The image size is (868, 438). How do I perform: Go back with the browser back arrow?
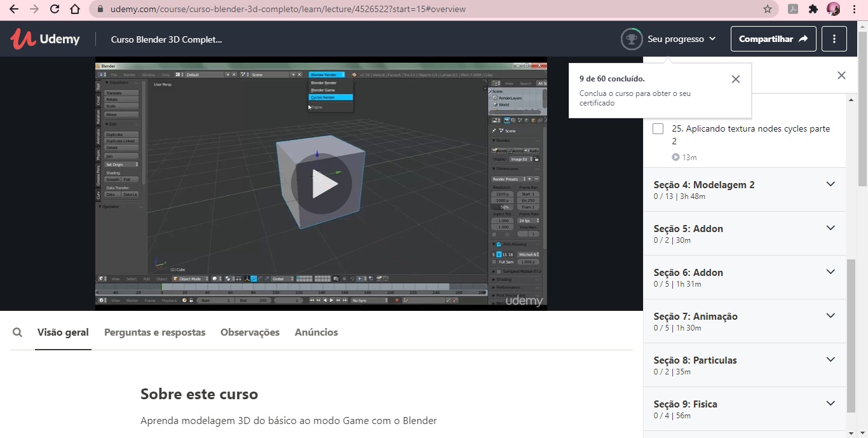pyautogui.click(x=14, y=9)
